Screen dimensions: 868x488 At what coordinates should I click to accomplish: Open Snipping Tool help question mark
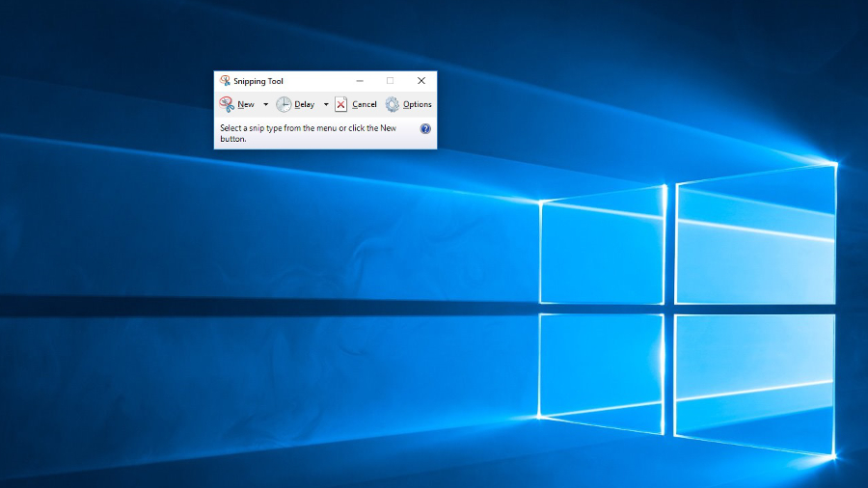tap(425, 129)
